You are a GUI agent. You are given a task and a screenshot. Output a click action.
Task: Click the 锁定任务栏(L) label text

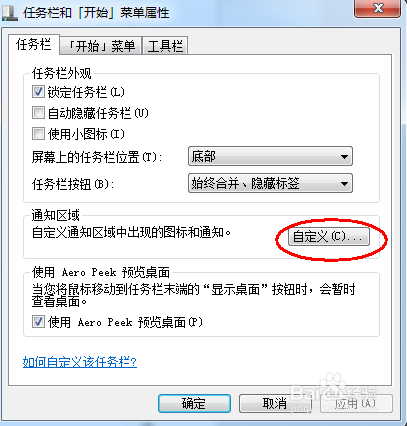pos(86,92)
